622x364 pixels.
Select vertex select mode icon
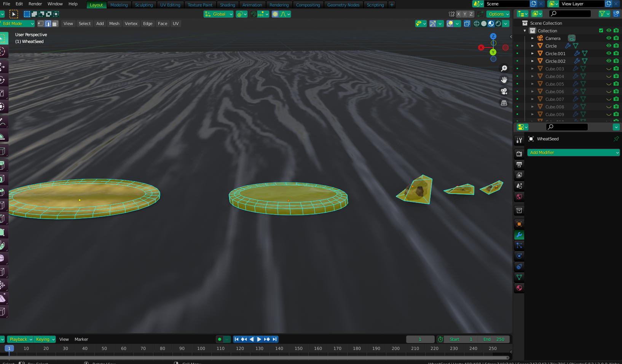(x=41, y=24)
